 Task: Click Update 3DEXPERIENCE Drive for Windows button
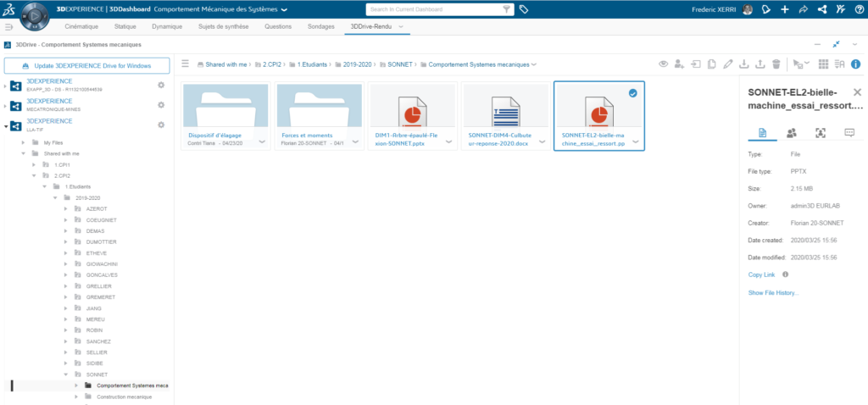(x=87, y=66)
